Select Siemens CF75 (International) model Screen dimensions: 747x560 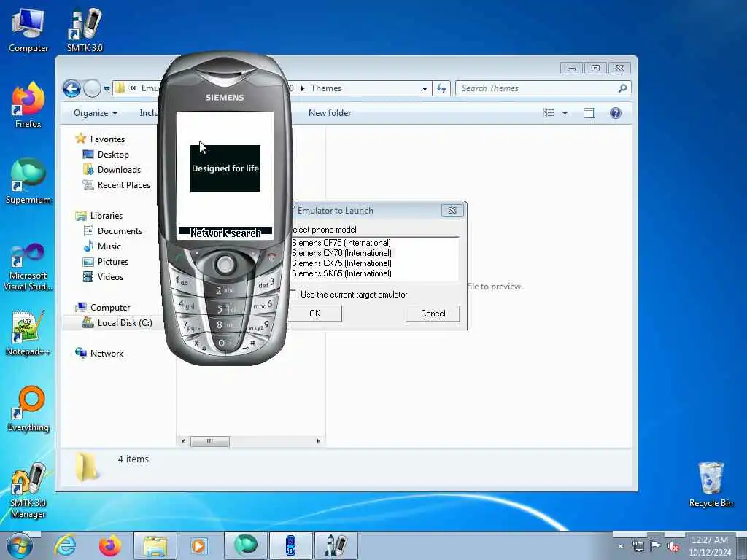pyautogui.click(x=341, y=243)
